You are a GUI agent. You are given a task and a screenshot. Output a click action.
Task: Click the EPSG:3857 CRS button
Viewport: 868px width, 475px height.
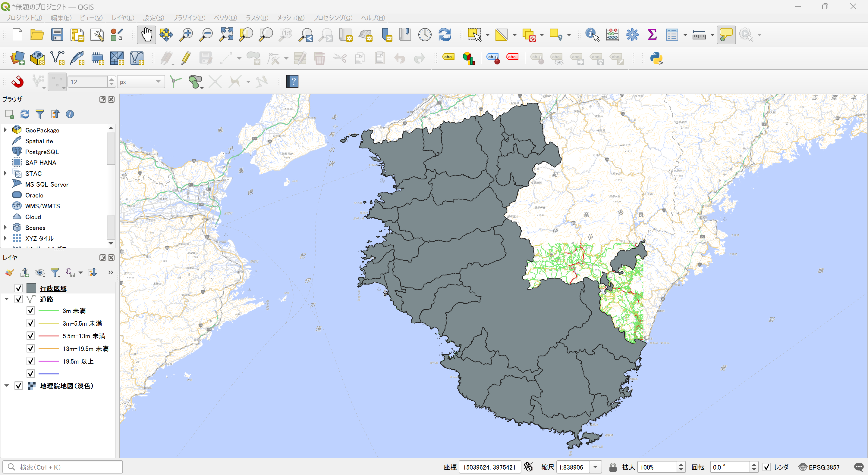[819, 467]
